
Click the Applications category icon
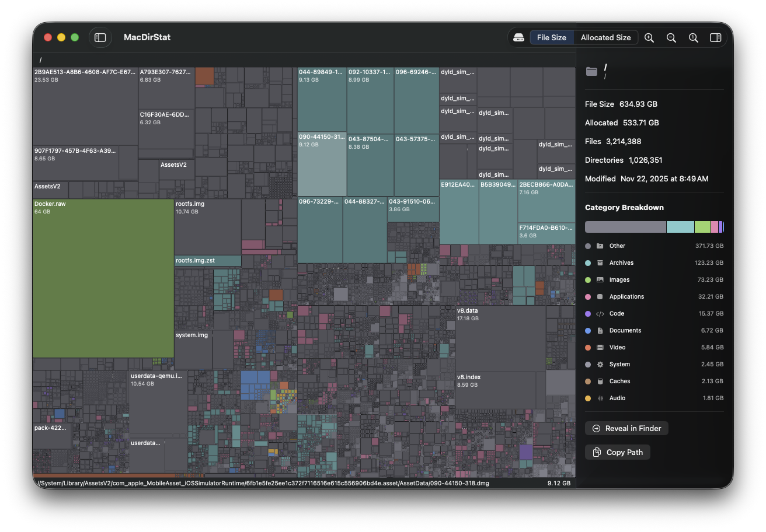point(600,297)
